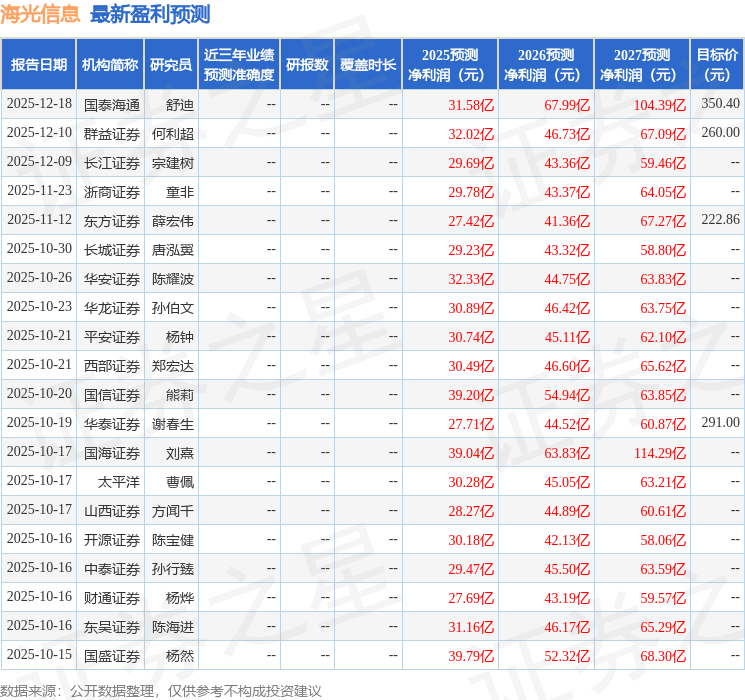Click analyst name 陈海进
This screenshot has width=745, height=700.
[x=172, y=627]
